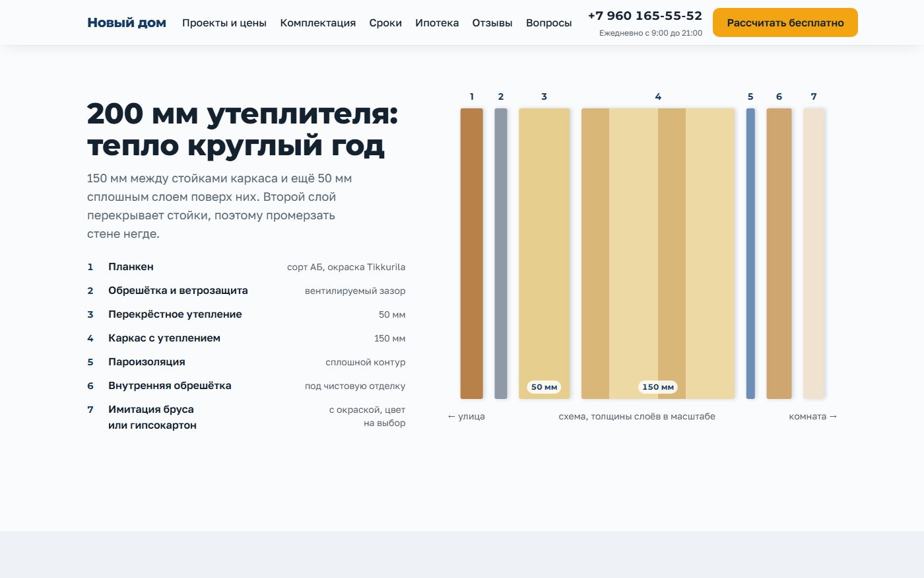Click the brown layer 1 bar in diagram

click(471, 254)
